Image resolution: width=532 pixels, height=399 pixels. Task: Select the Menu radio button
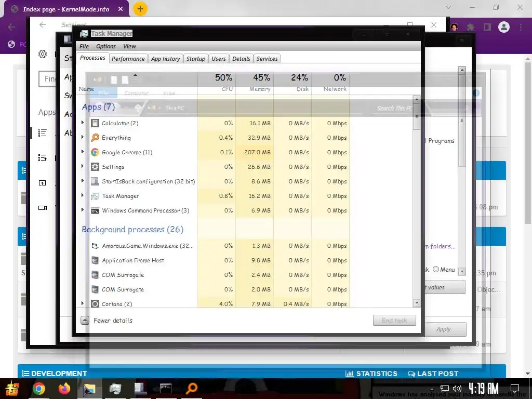pos(436,270)
